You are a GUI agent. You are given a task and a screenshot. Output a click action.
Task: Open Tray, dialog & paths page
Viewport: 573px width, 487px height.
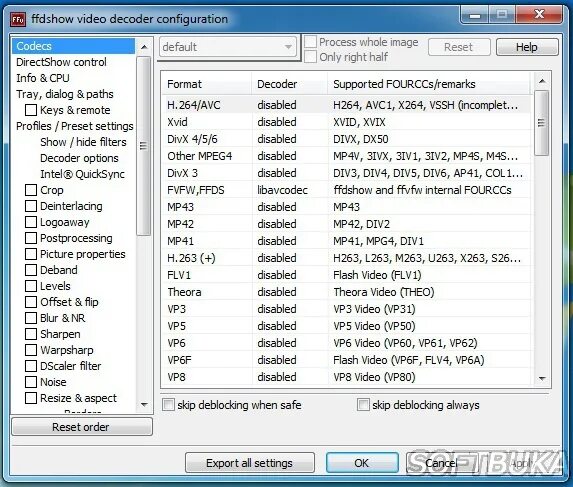(65, 94)
